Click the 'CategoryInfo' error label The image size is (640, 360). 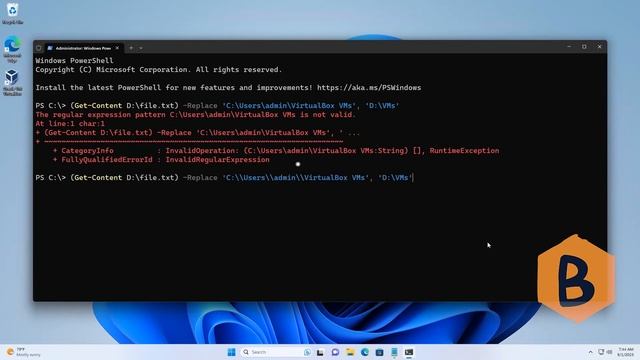click(87, 151)
